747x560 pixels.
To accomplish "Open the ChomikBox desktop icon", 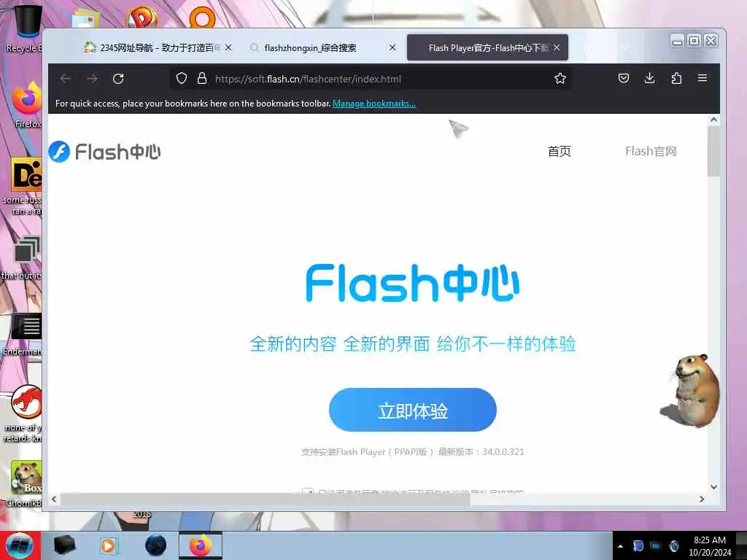I will coord(26,483).
